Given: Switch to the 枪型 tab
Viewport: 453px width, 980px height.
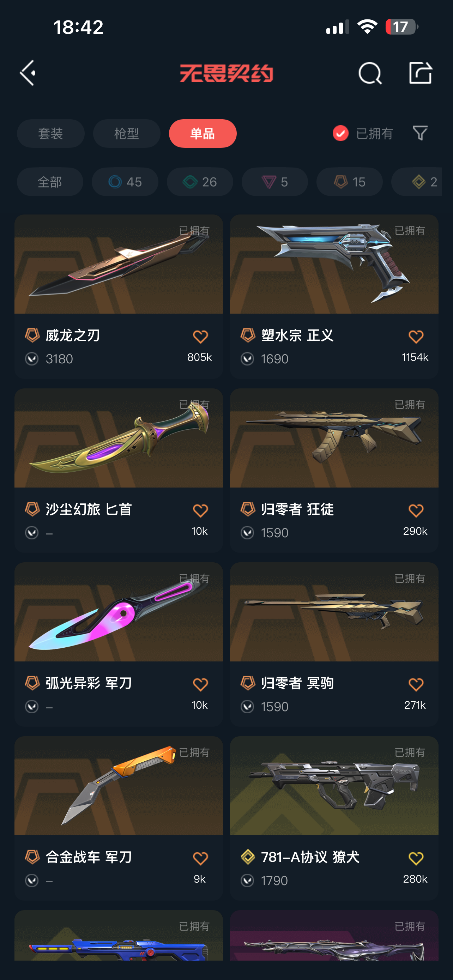Looking at the screenshot, I should pyautogui.click(x=127, y=134).
